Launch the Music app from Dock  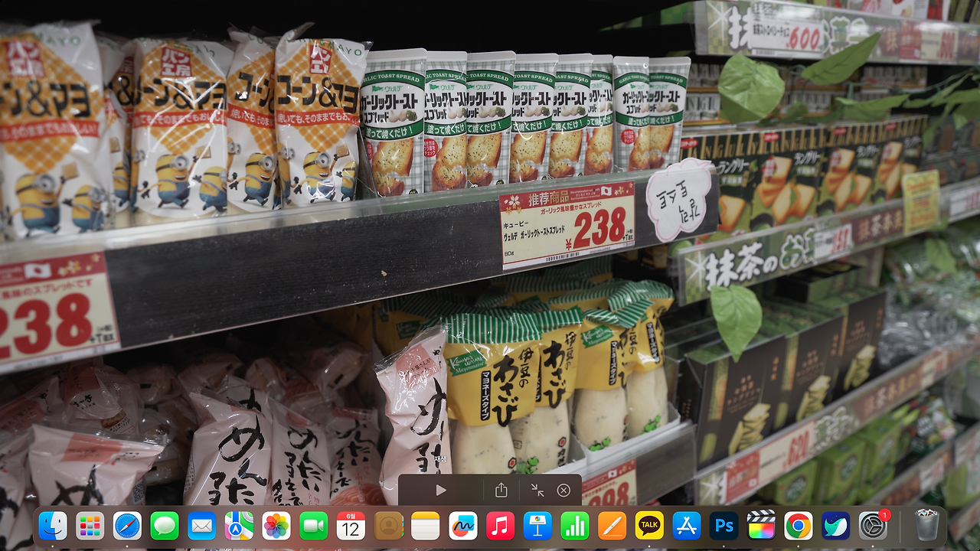500,526
